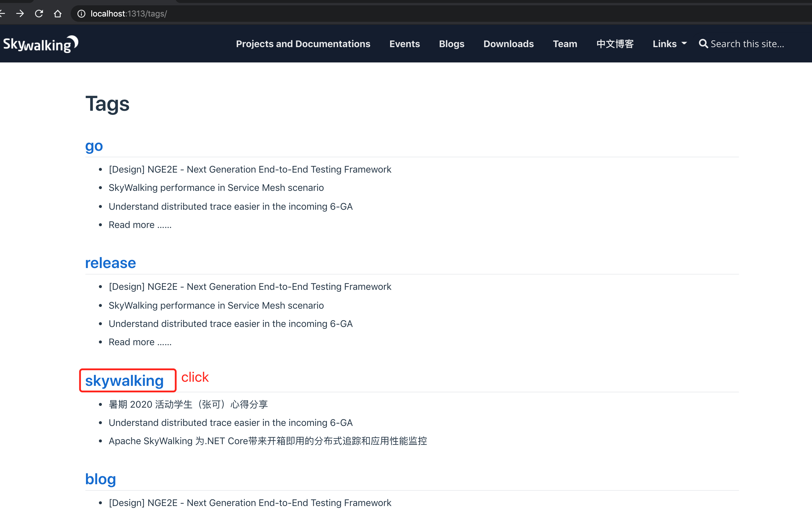Click the browser reload icon
The height and width of the screenshot is (529, 812).
[x=39, y=14]
